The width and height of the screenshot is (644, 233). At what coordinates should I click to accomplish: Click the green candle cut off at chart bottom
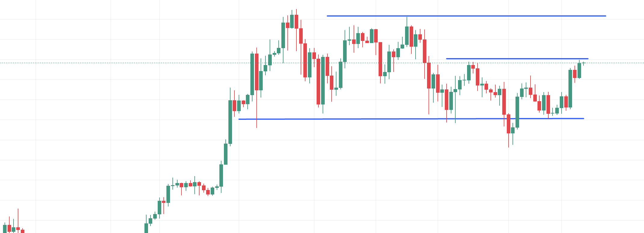[x=146, y=228]
